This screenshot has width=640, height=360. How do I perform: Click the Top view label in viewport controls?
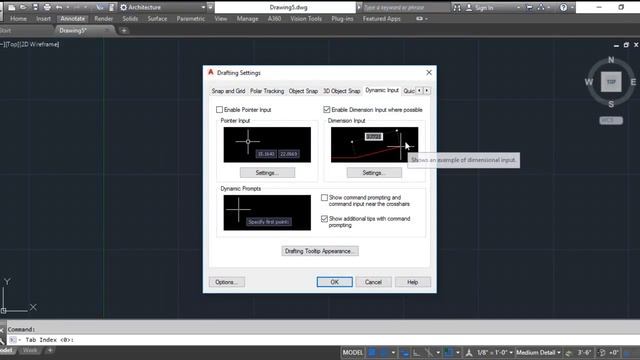pos(13,44)
